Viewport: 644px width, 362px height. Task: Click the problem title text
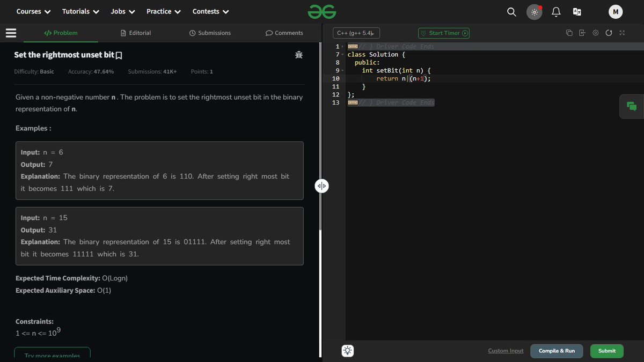pyautogui.click(x=64, y=55)
